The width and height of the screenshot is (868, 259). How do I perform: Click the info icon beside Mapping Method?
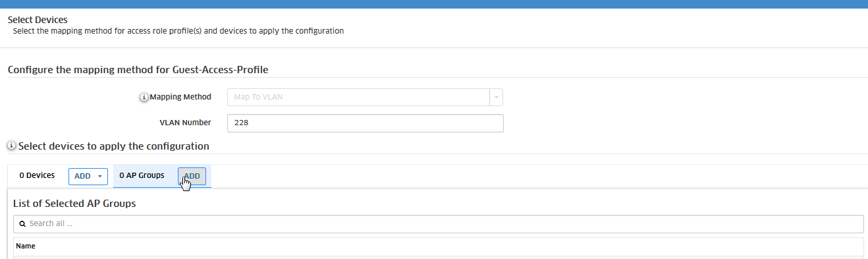[x=144, y=98]
